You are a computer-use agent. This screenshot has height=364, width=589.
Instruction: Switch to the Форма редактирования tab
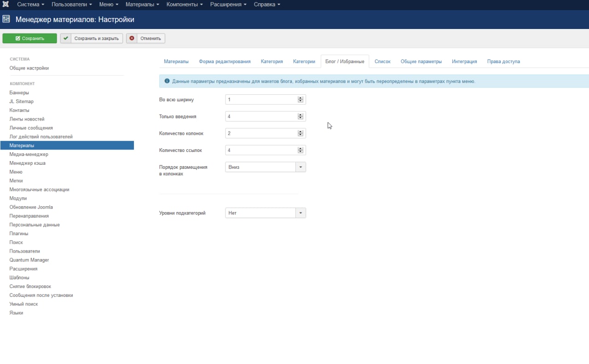click(225, 61)
